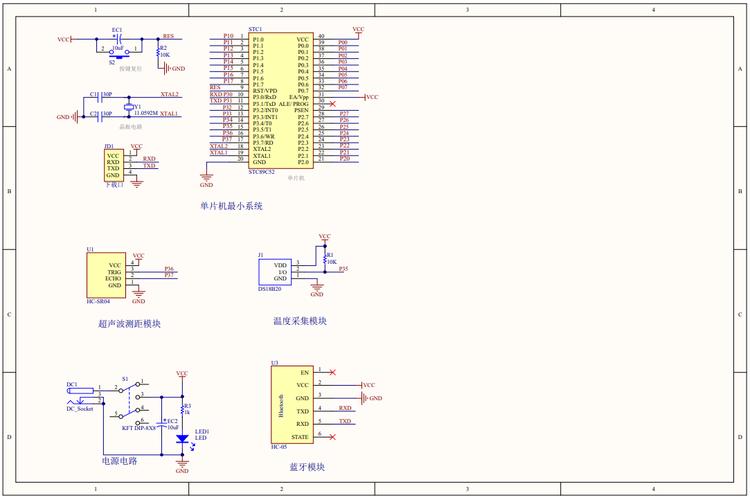The image size is (750, 500).
Task: Click the VCC power port above chip pin 40
Action: tap(358, 30)
